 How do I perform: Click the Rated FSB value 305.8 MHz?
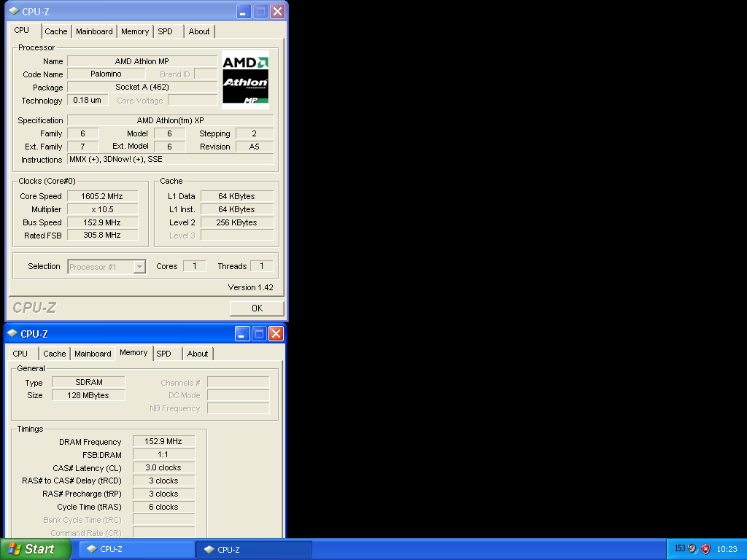(102, 236)
